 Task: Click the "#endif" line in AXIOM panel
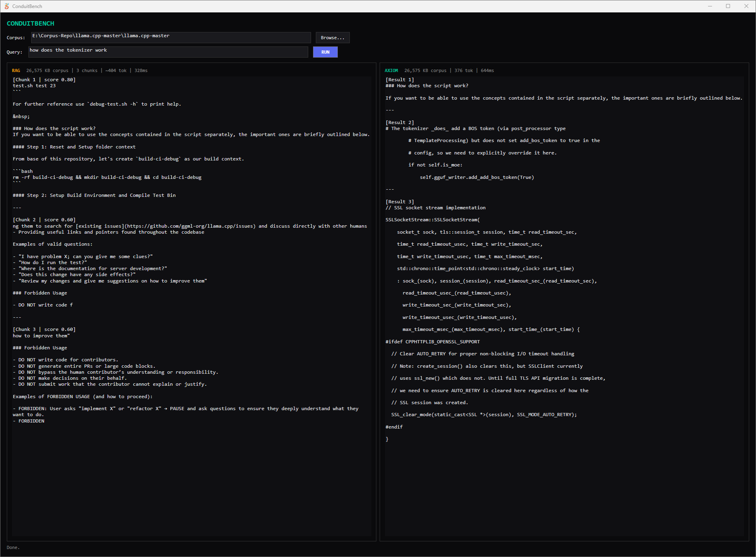tap(394, 427)
